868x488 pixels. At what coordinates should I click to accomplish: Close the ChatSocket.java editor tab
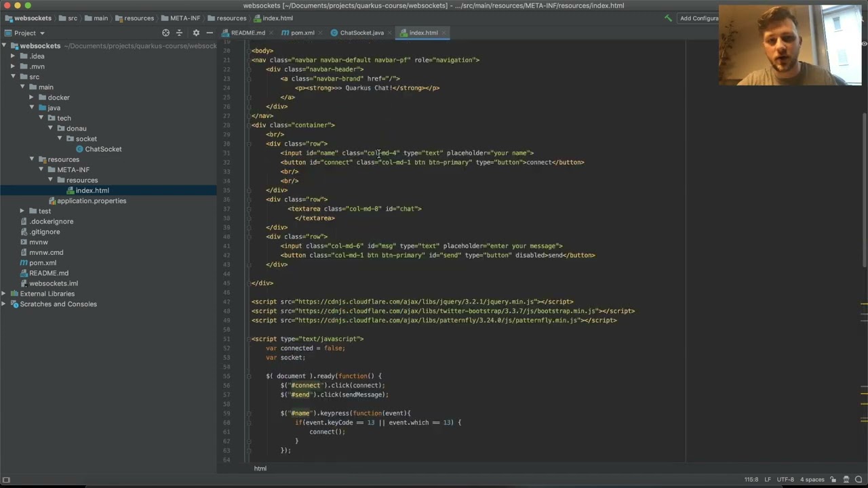click(x=391, y=33)
